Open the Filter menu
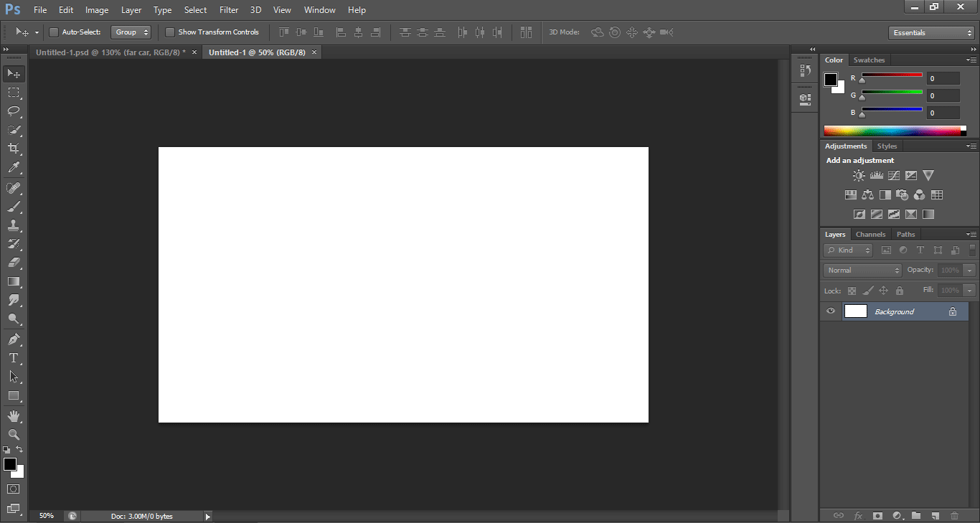This screenshot has height=523, width=980. click(x=229, y=10)
